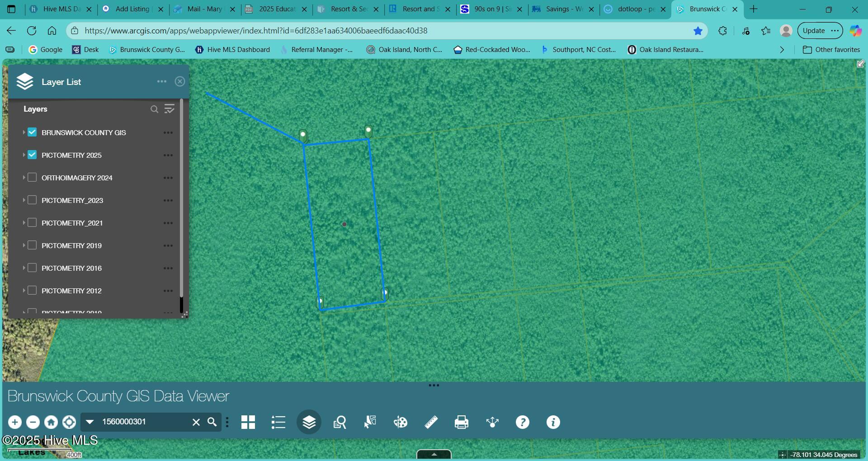This screenshot has width=868, height=461.
Task: Open the Legend tool
Action: tap(278, 422)
